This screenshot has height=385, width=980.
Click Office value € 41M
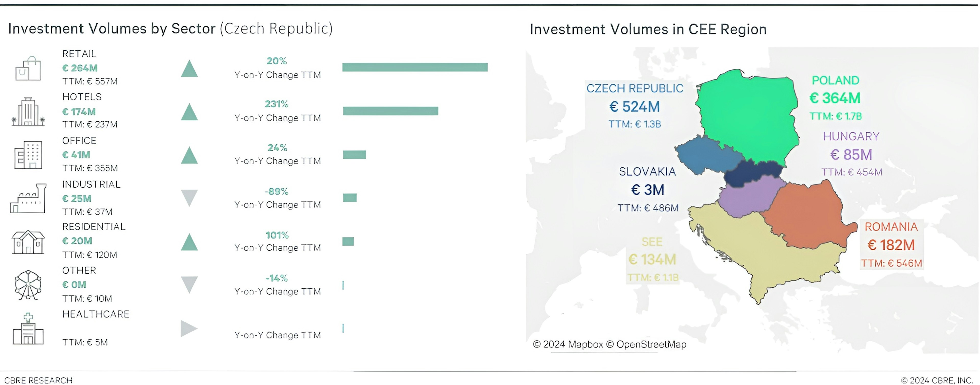click(x=76, y=155)
